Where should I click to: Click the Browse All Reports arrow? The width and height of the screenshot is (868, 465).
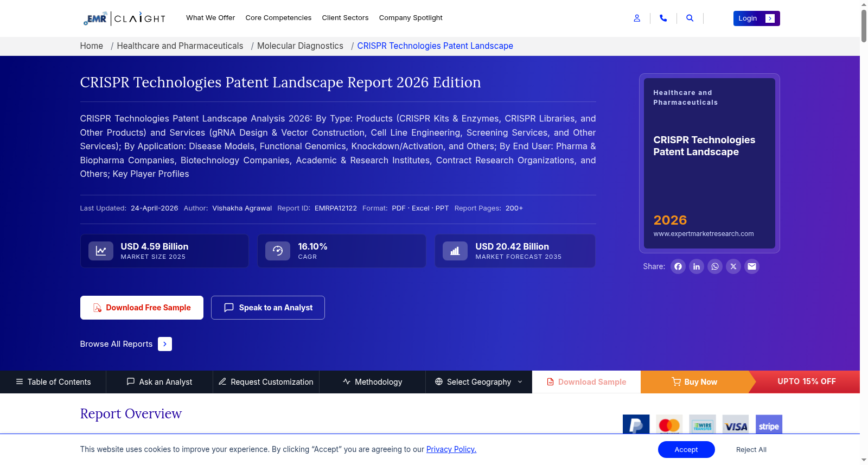(x=165, y=344)
